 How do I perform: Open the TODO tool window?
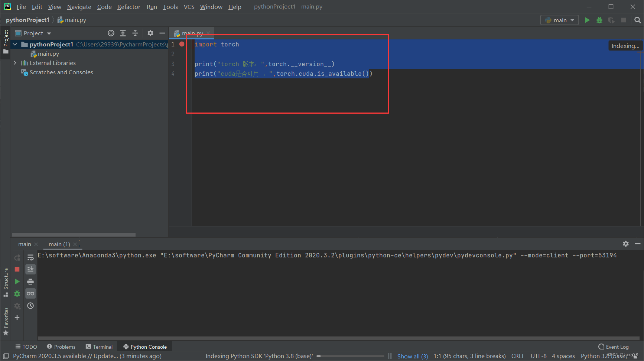point(26,347)
